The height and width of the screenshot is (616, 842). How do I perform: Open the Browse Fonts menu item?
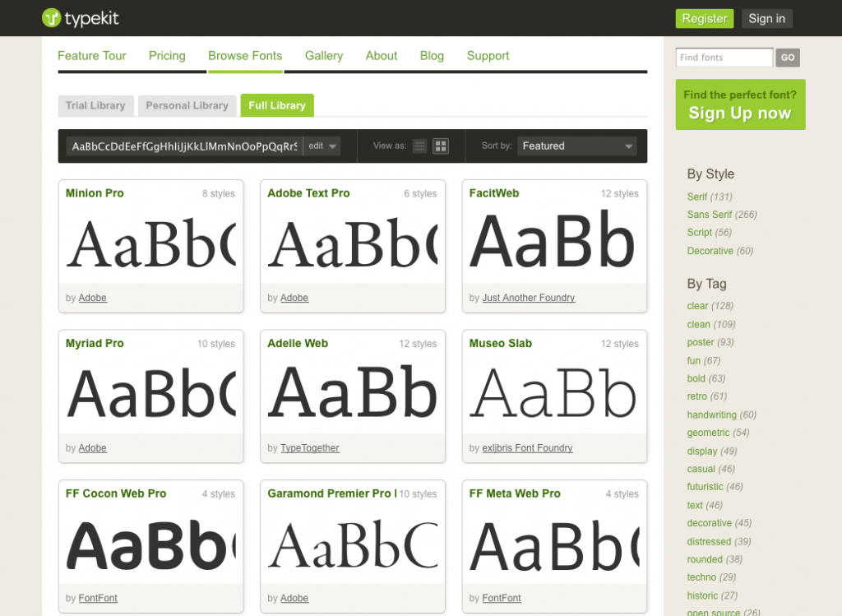click(x=245, y=56)
